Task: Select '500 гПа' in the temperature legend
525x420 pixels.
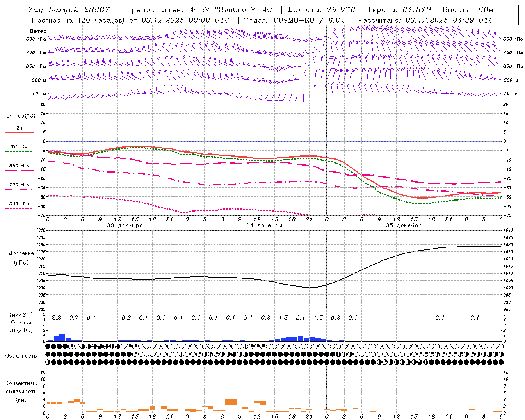Action: (x=19, y=204)
